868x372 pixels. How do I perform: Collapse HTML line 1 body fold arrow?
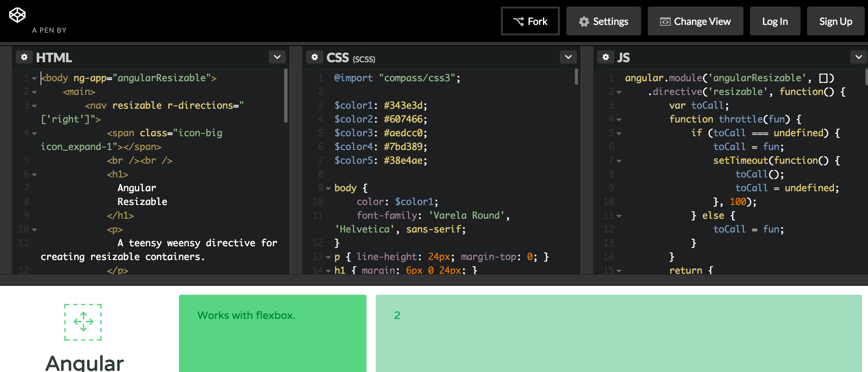click(x=34, y=79)
